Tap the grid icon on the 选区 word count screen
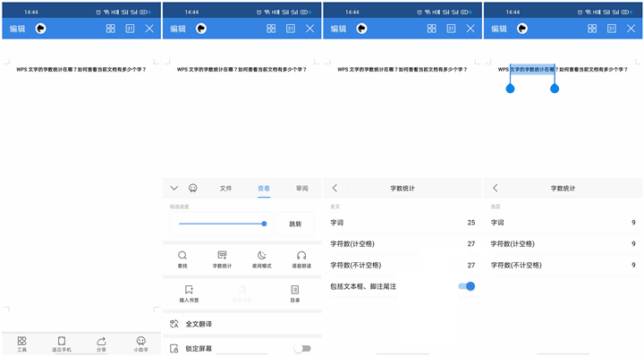 click(x=592, y=29)
